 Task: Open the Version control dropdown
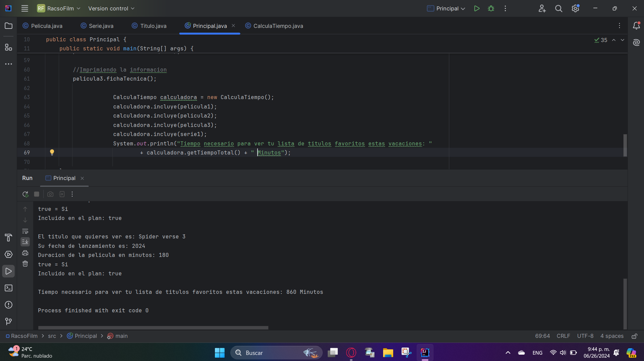point(111,8)
